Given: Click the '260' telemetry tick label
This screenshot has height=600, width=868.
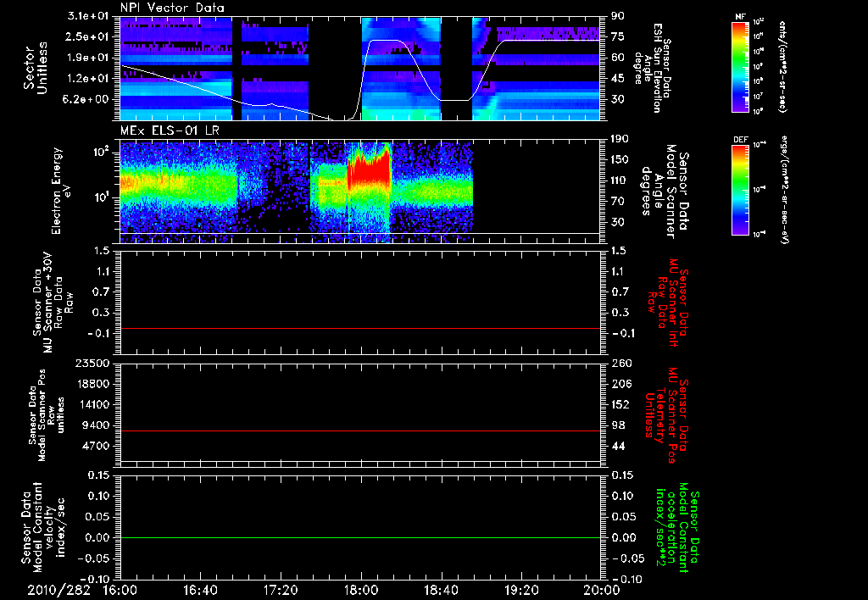Looking at the screenshot, I should [620, 364].
